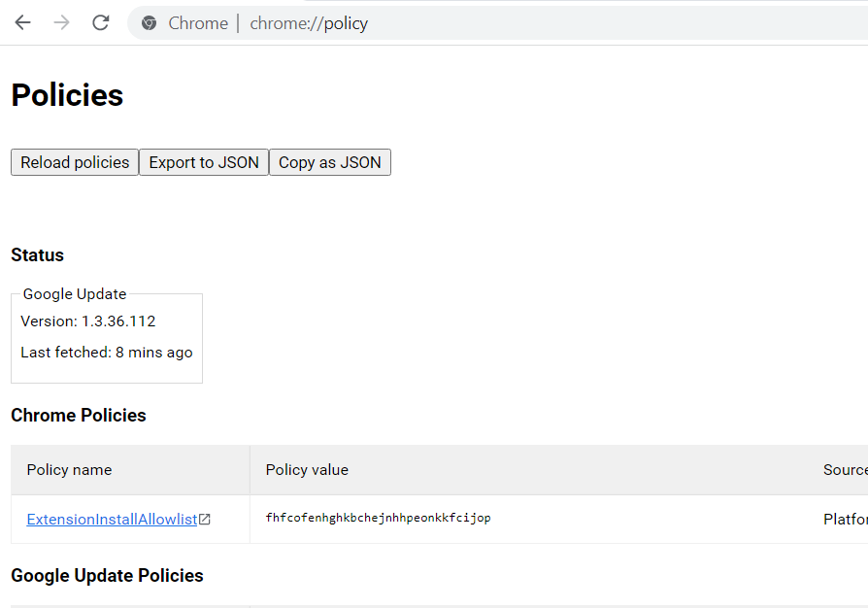Click the Reload policies button

point(75,162)
